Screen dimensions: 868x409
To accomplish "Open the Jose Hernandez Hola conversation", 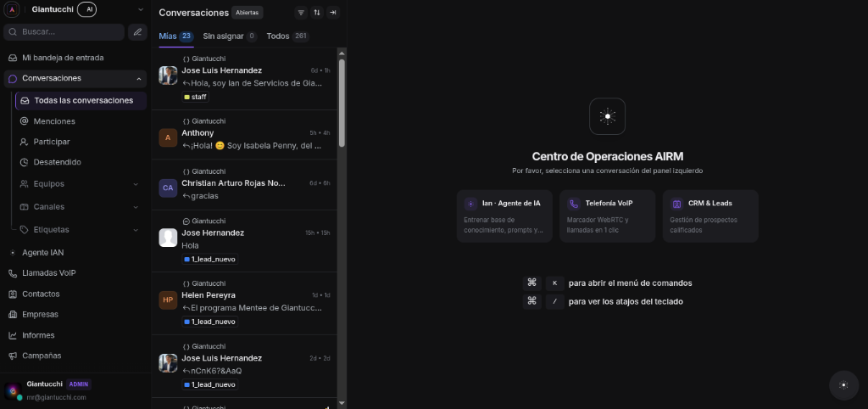I will pyautogui.click(x=244, y=241).
